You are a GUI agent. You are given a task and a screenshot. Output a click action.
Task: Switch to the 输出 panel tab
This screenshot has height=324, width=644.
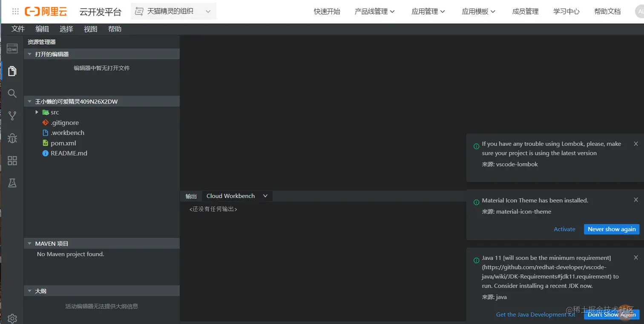click(x=191, y=196)
